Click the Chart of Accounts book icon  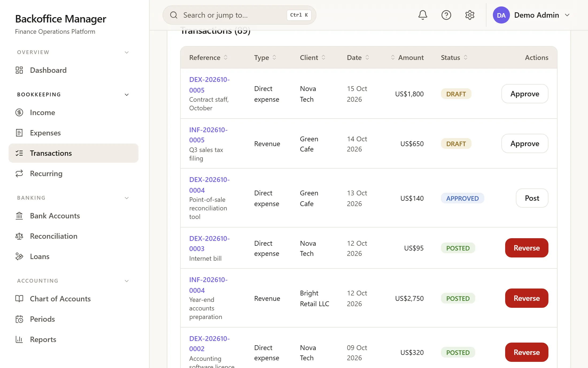coord(19,299)
